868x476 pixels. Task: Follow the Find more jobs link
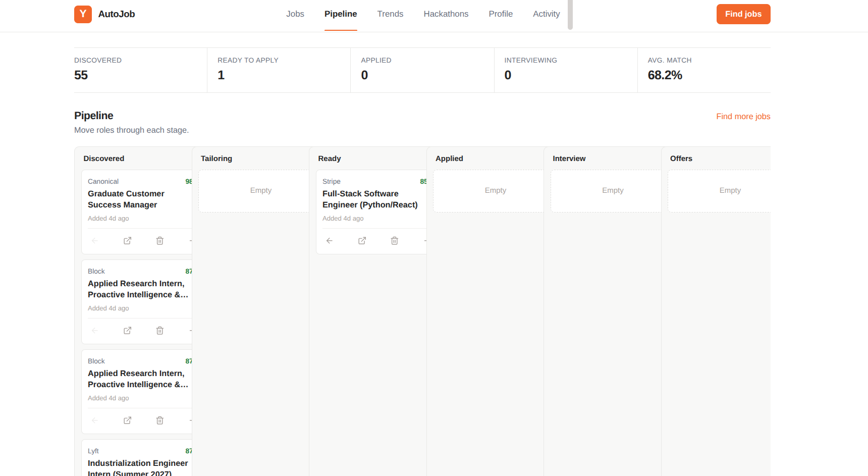pos(743,116)
